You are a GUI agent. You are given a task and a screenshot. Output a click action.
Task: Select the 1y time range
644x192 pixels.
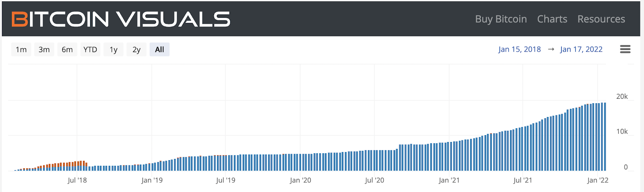click(114, 50)
